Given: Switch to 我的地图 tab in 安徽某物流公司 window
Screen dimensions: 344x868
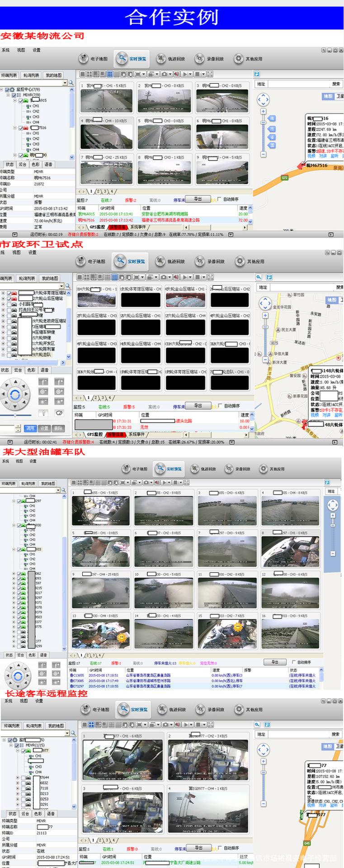Looking at the screenshot, I should [x=53, y=75].
